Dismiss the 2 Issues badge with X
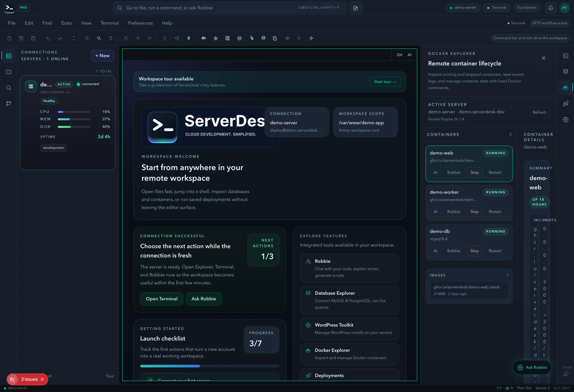The image size is (574, 392). click(42, 379)
